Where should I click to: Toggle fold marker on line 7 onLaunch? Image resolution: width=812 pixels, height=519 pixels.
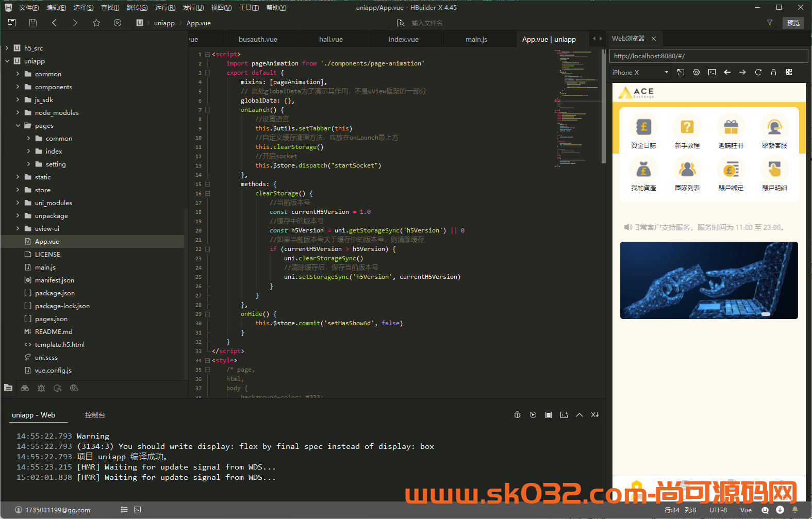pyautogui.click(x=207, y=110)
